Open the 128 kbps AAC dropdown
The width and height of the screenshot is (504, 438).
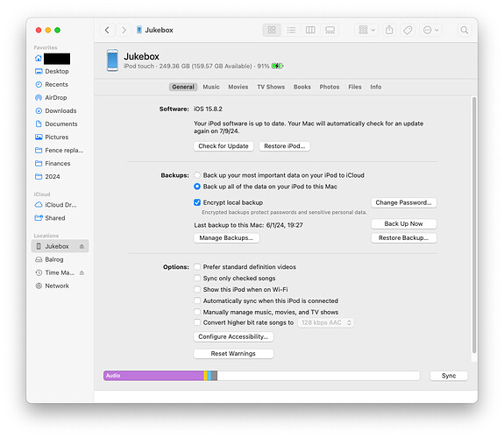click(325, 322)
